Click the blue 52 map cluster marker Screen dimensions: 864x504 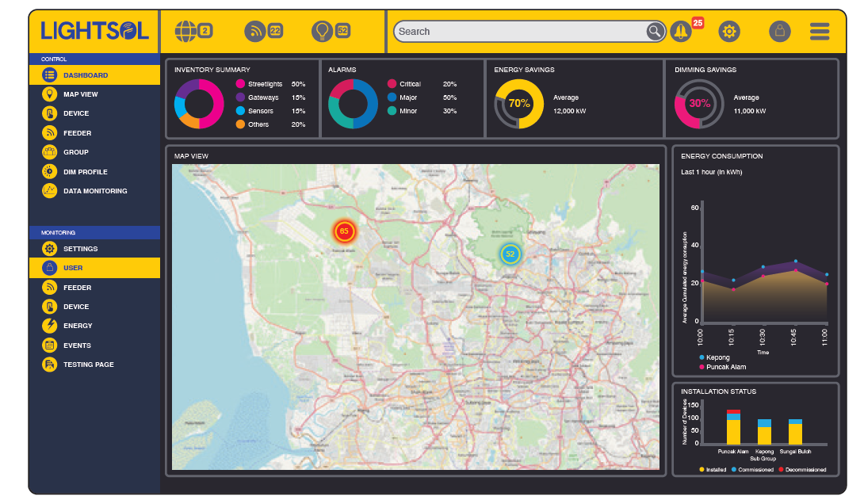(x=510, y=254)
